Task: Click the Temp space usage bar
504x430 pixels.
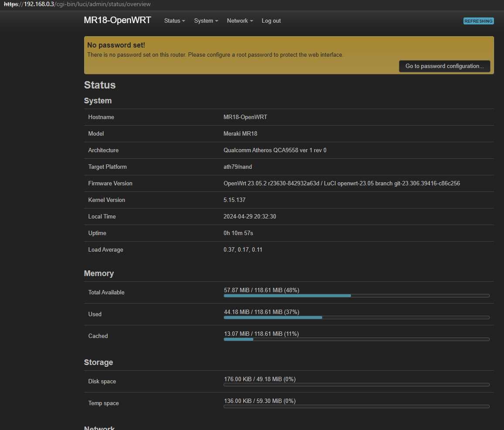Action: [x=357, y=406]
